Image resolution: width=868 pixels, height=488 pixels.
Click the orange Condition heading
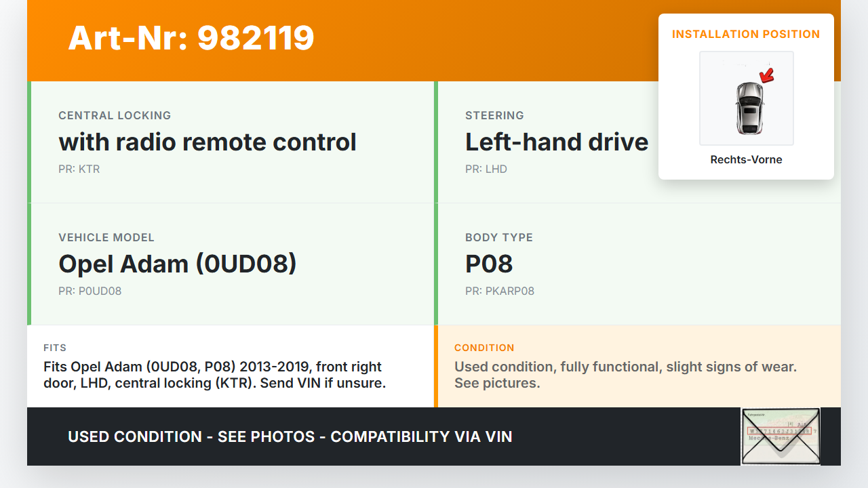point(484,348)
